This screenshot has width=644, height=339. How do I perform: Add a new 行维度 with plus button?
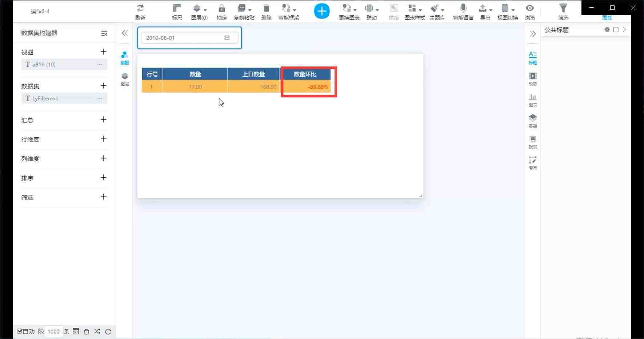pyautogui.click(x=103, y=139)
